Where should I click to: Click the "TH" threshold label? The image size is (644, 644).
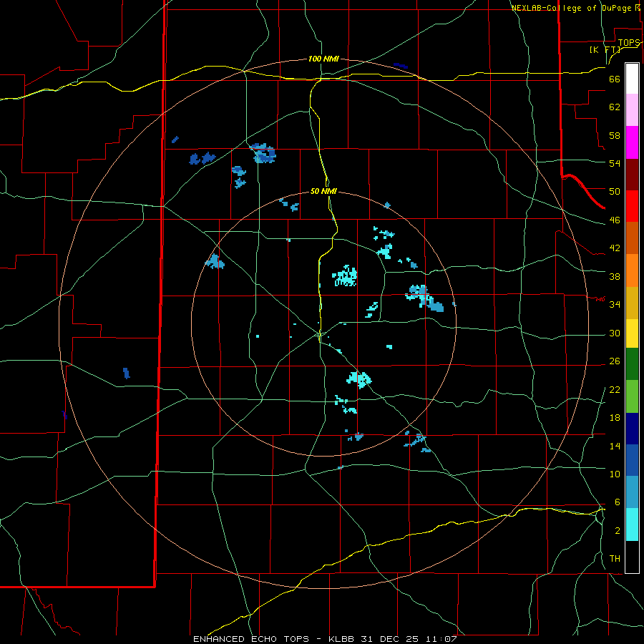615,559
